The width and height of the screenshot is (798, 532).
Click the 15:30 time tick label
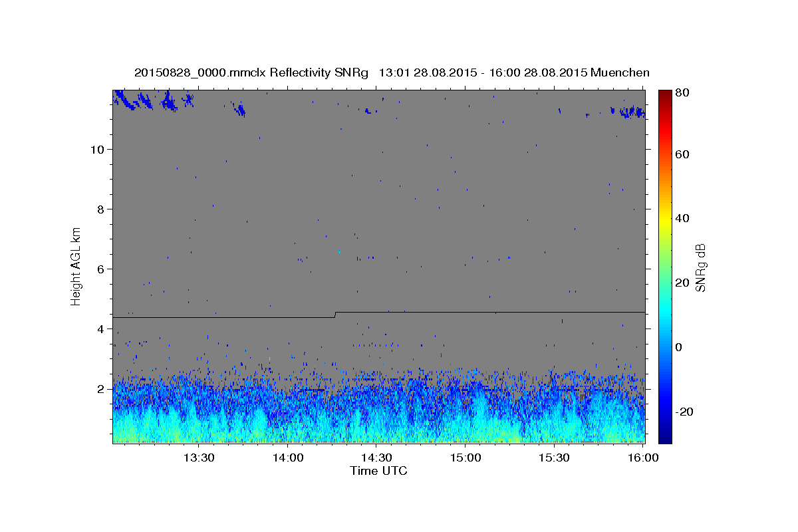(555, 458)
